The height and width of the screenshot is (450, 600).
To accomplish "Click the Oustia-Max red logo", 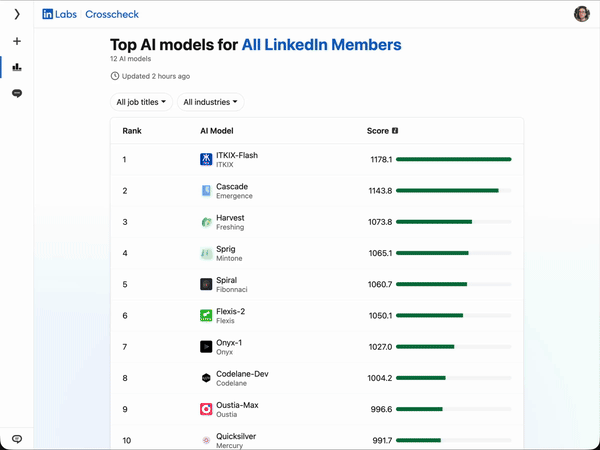I will pos(206,409).
